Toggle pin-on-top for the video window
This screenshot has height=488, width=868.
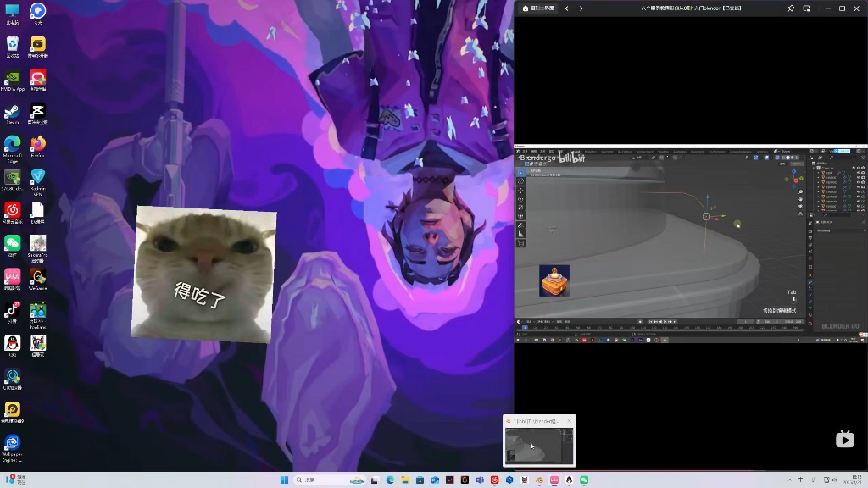pyautogui.click(x=791, y=8)
